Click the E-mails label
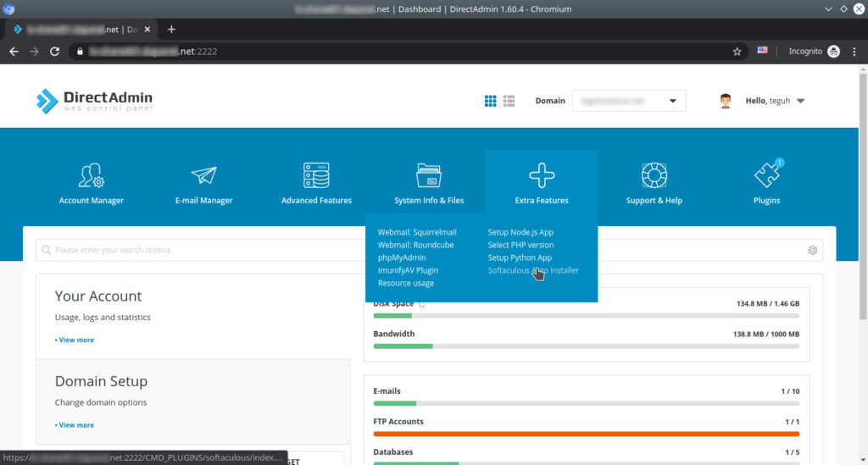The width and height of the screenshot is (868, 465). (x=387, y=391)
